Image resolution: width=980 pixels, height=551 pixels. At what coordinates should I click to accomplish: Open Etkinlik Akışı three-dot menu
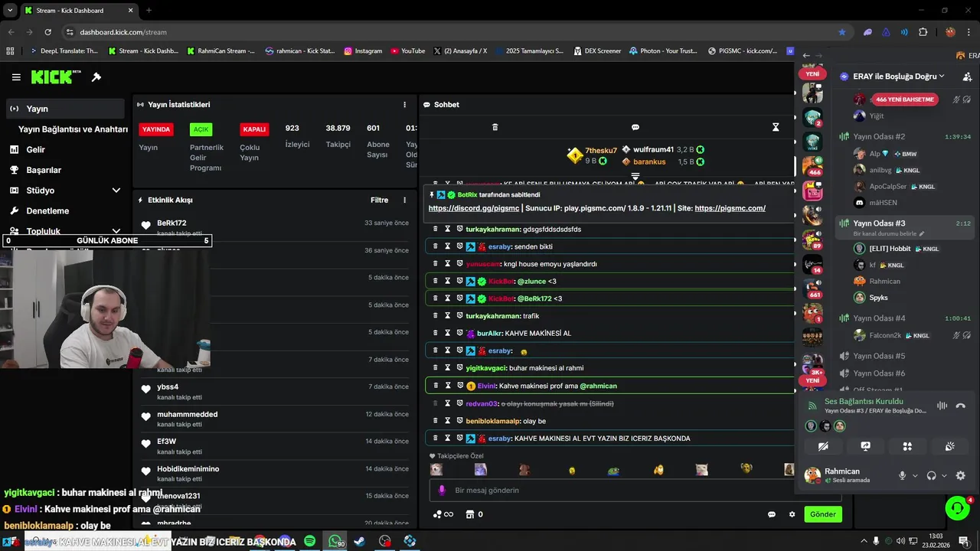click(405, 201)
